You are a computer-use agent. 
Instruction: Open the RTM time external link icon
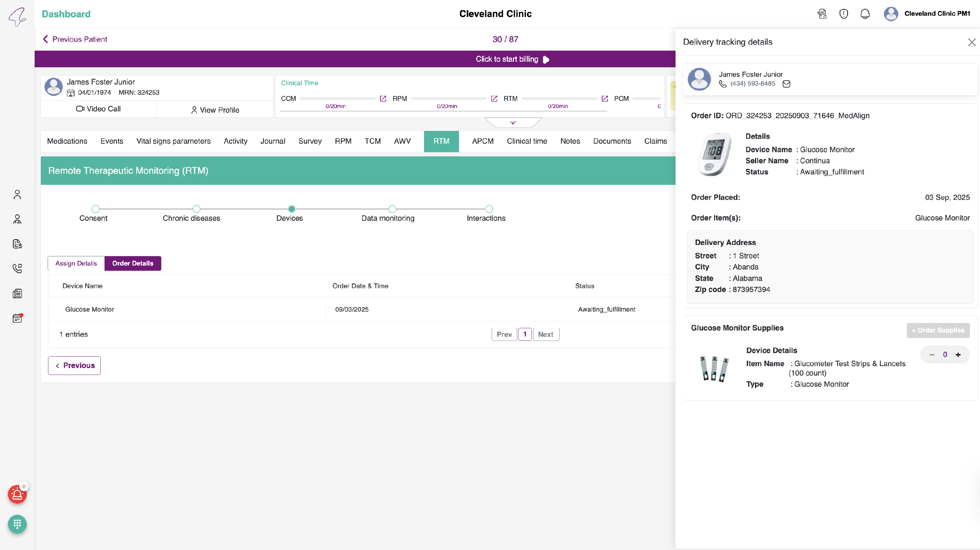(x=605, y=99)
